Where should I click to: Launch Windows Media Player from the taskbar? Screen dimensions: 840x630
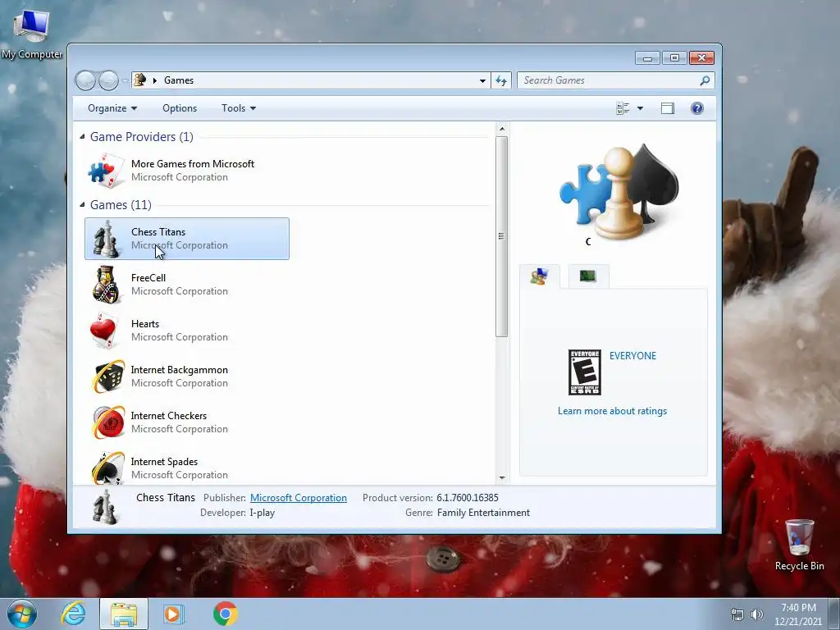(x=173, y=614)
